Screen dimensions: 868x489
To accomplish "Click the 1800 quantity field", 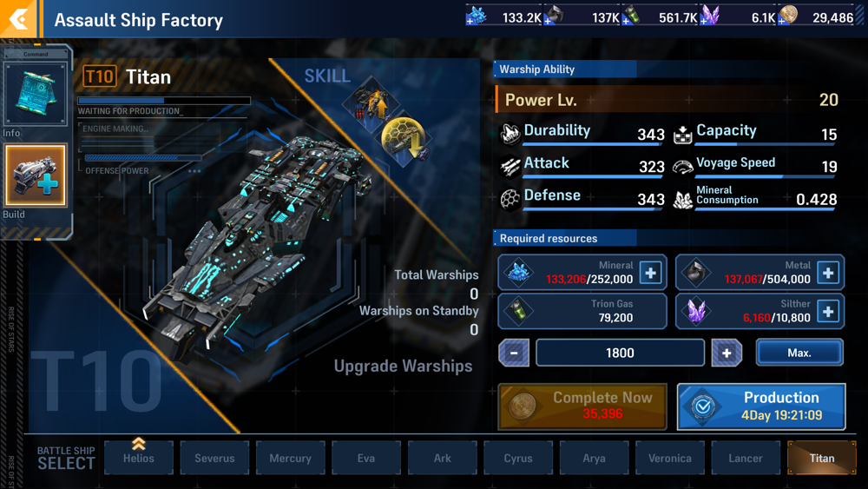I will 620,353.
